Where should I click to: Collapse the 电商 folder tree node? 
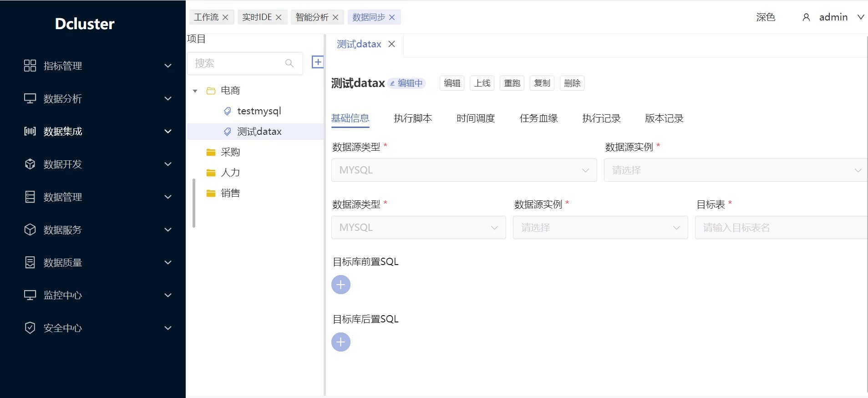pos(195,91)
